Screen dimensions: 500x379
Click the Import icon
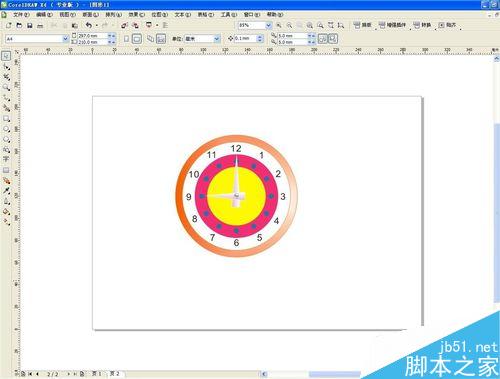[125, 25]
